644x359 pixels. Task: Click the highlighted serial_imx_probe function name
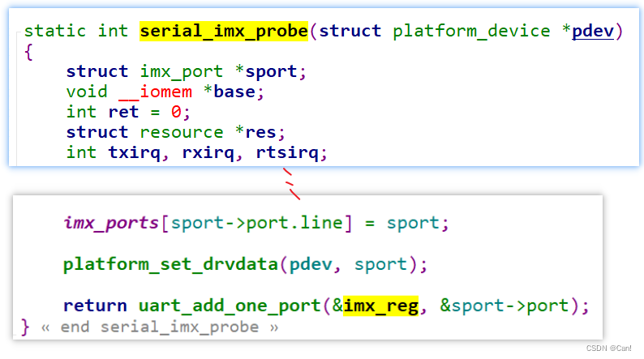click(x=224, y=31)
